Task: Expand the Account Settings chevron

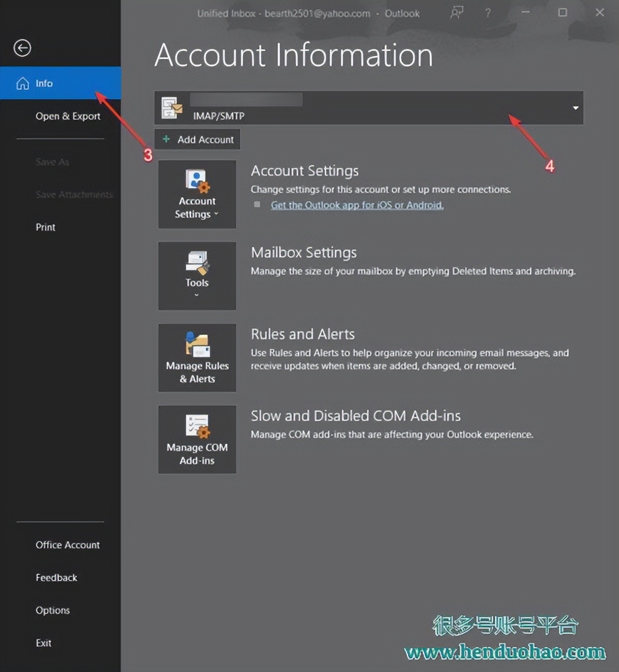Action: pyautogui.click(x=216, y=214)
